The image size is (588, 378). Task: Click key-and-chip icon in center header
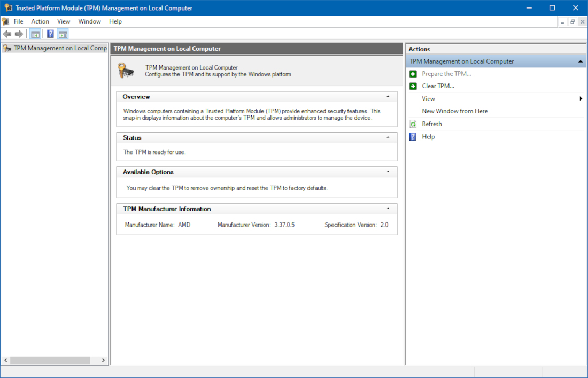(x=126, y=71)
